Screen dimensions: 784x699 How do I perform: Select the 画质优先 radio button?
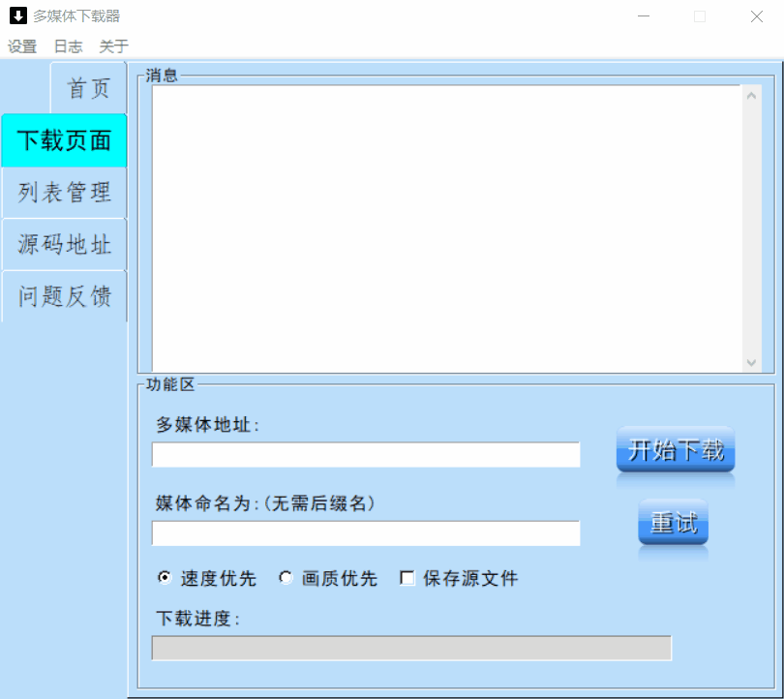tap(285, 578)
